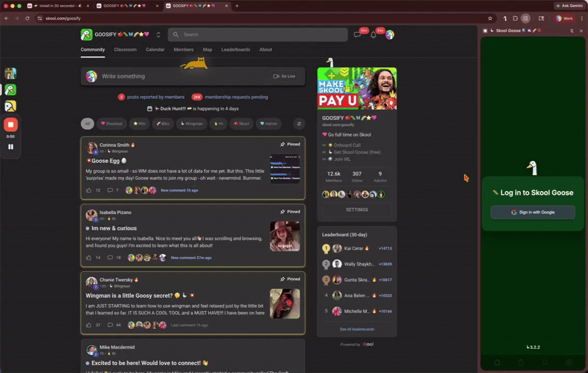Enable the Win filter chip
This screenshot has height=373, width=588.
pos(138,123)
